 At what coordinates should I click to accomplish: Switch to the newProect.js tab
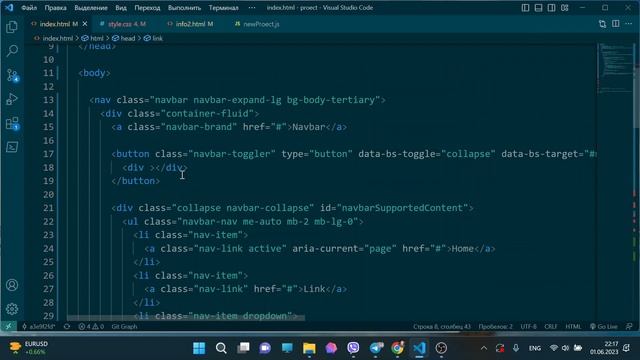257,24
